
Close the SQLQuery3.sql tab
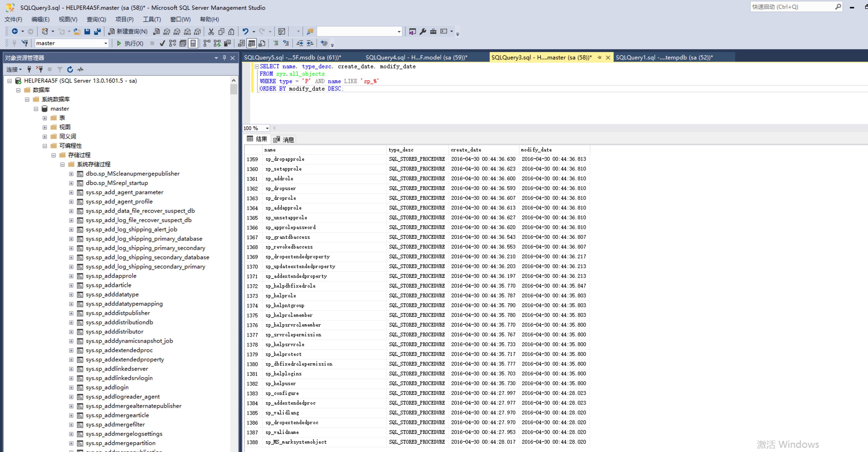tap(608, 58)
